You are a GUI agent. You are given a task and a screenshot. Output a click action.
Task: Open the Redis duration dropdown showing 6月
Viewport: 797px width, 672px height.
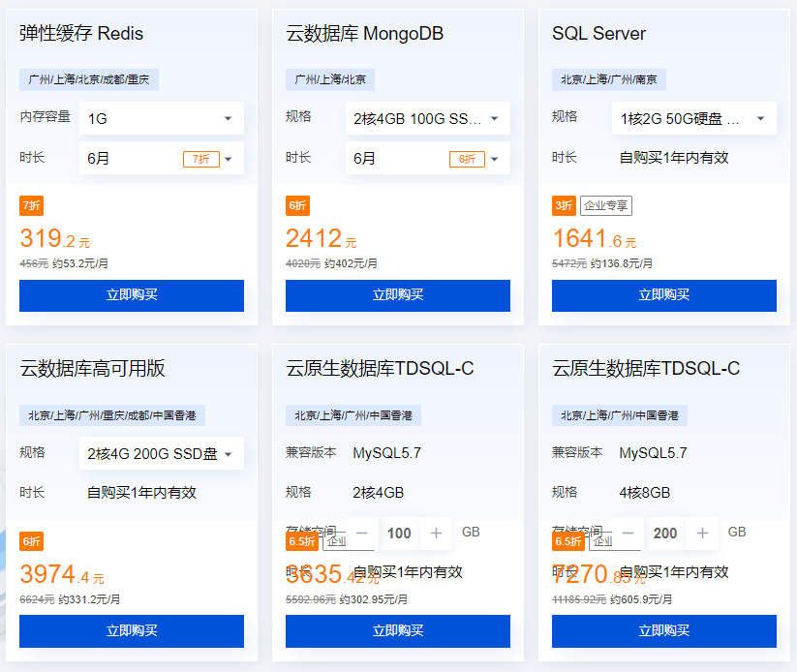(x=161, y=158)
